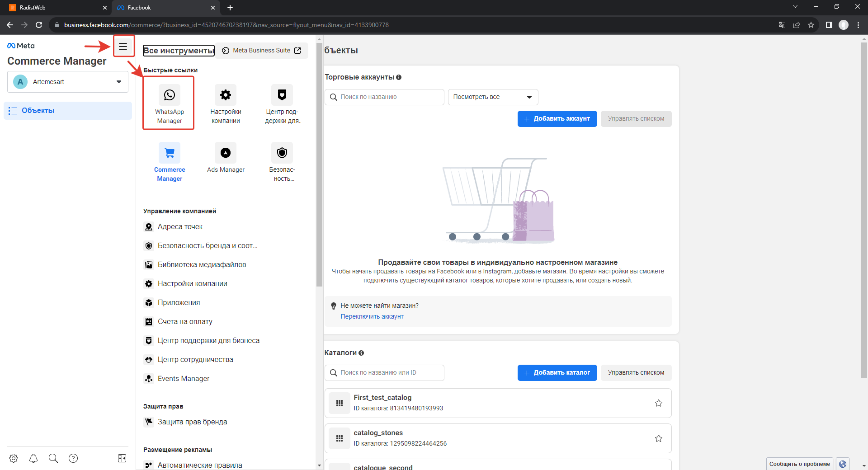Focus merchant account search field
Screen dimensions: 868x470
click(384, 97)
